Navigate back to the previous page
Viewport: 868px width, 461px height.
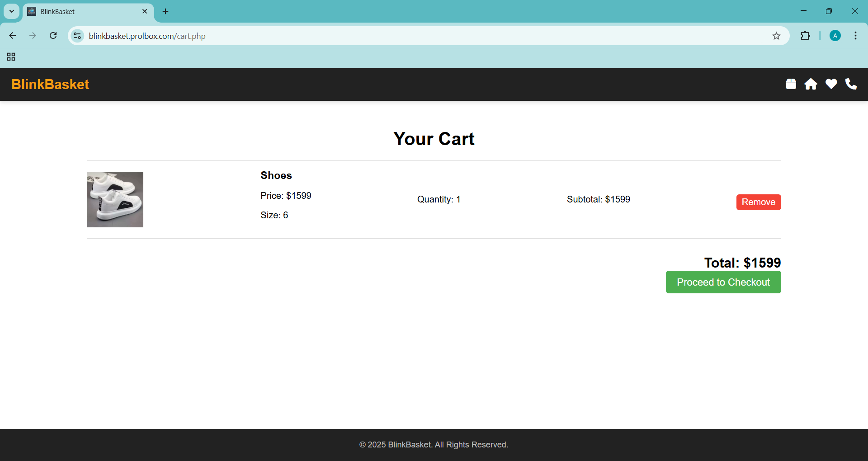13,36
